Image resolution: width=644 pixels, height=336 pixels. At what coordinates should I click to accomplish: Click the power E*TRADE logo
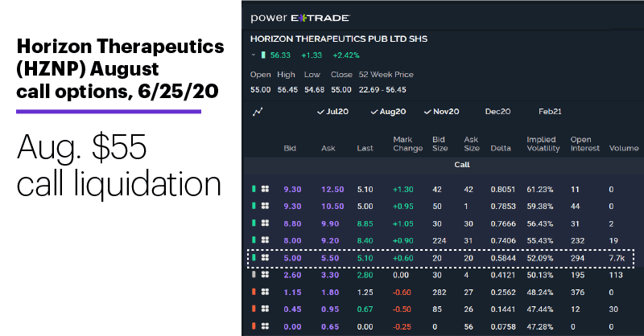coord(300,18)
